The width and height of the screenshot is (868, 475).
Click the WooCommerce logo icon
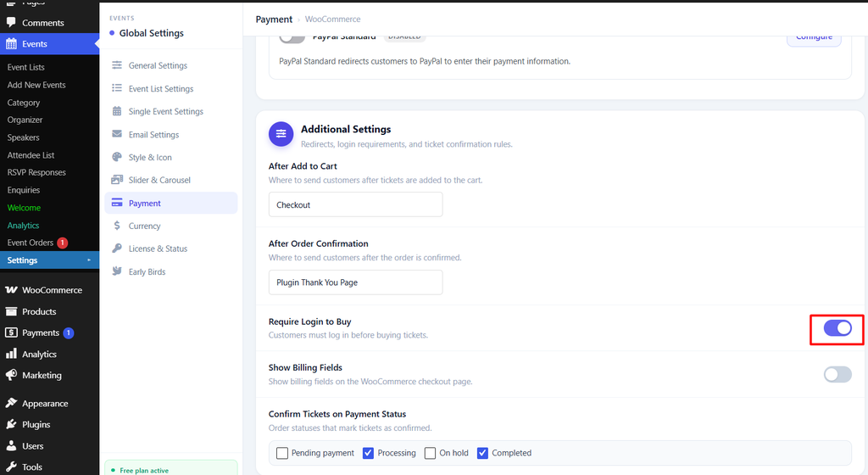11,289
